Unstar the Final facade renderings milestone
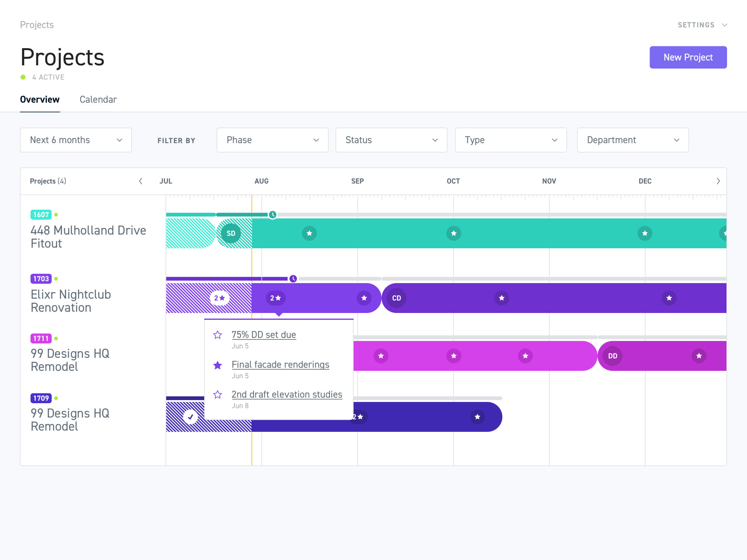This screenshot has width=747, height=560. coord(218,365)
